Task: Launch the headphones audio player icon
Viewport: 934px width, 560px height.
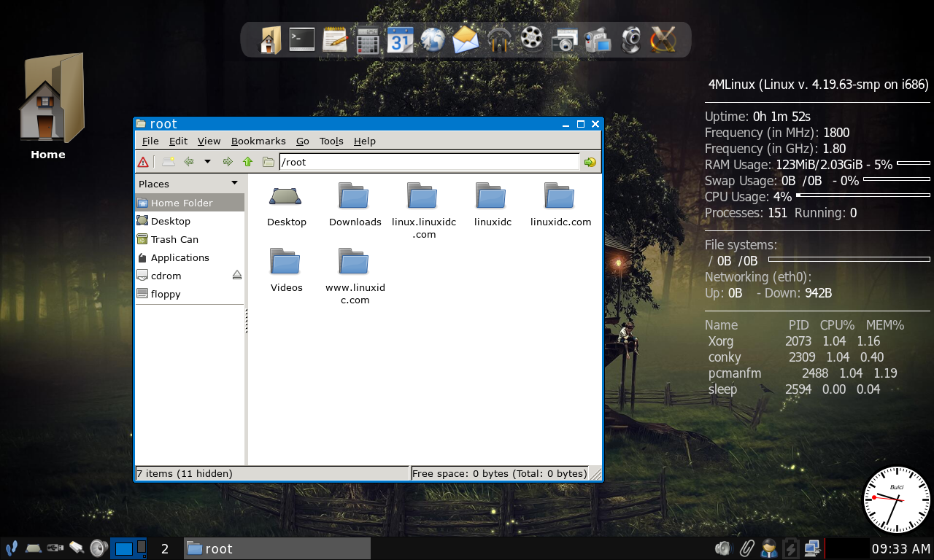Action: [x=499, y=39]
